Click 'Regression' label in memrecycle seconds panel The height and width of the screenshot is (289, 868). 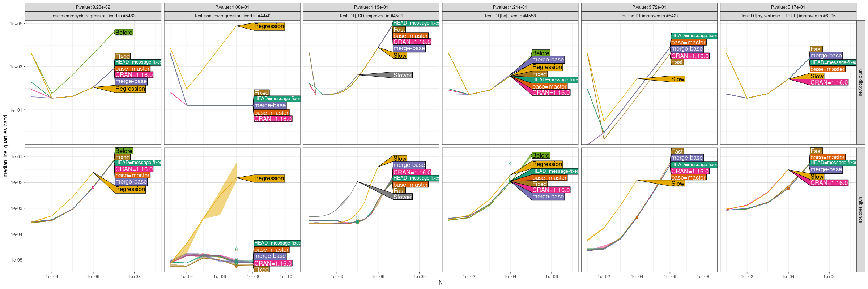point(130,189)
